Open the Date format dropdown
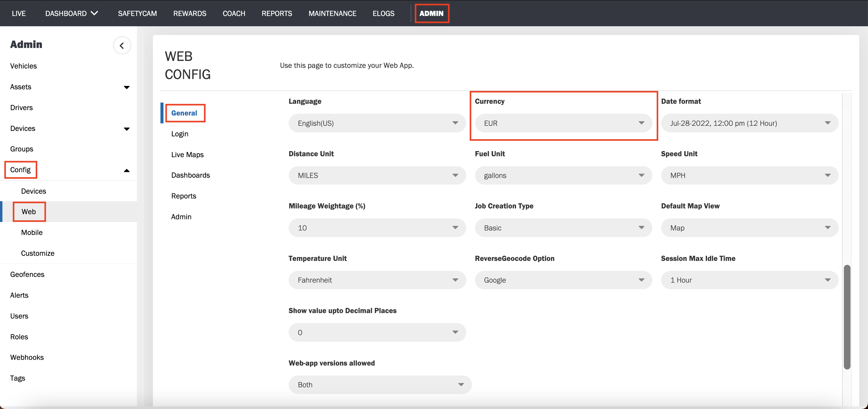Viewport: 868px width, 409px height. [x=749, y=123]
